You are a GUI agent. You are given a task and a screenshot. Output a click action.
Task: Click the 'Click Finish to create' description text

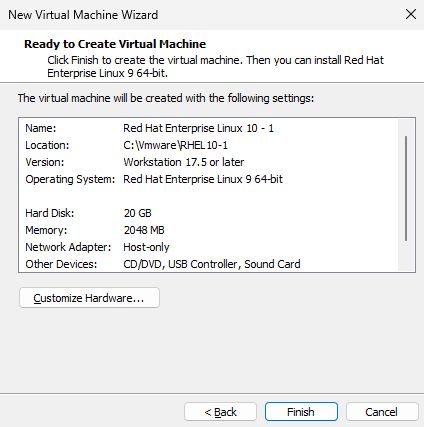215,66
